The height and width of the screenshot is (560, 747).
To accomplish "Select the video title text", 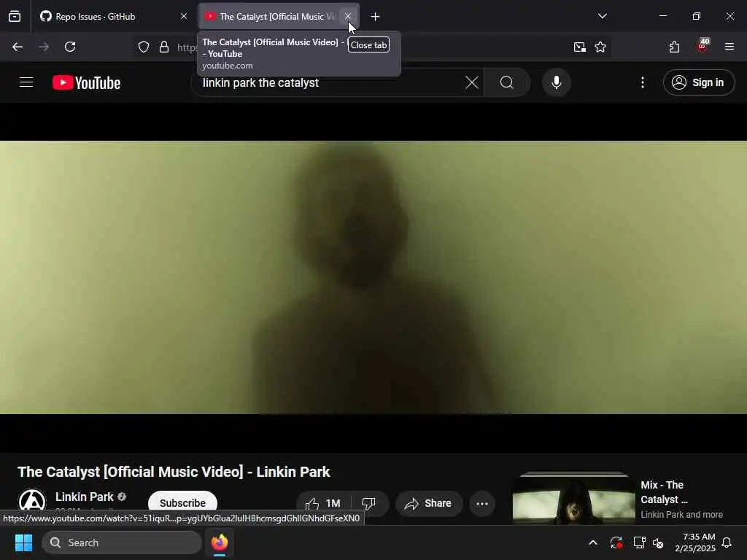I will click(x=174, y=472).
